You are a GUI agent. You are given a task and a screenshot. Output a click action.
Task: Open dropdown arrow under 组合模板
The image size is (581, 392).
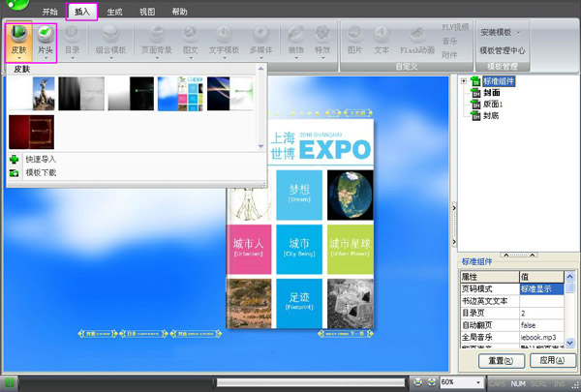click(x=110, y=58)
